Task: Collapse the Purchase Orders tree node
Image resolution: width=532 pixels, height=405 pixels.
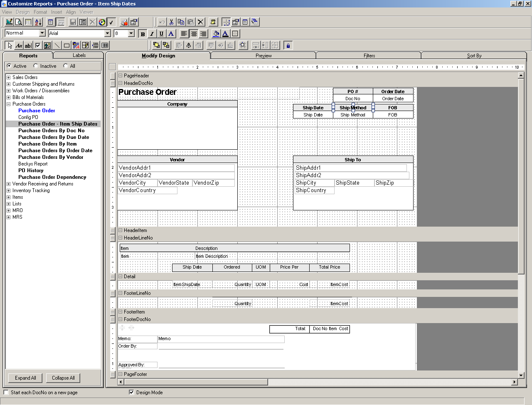Action: click(x=8, y=104)
